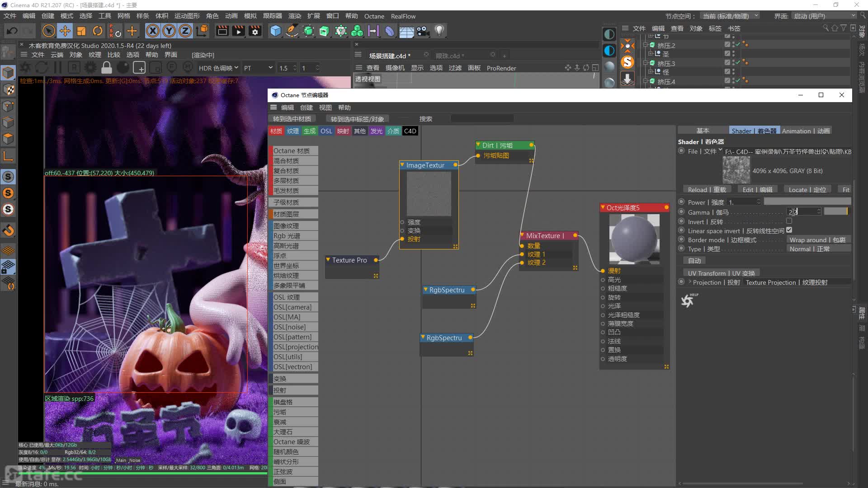The image size is (868, 488).
Task: Open the Render Settings gear clapperboard
Action: [255, 31]
